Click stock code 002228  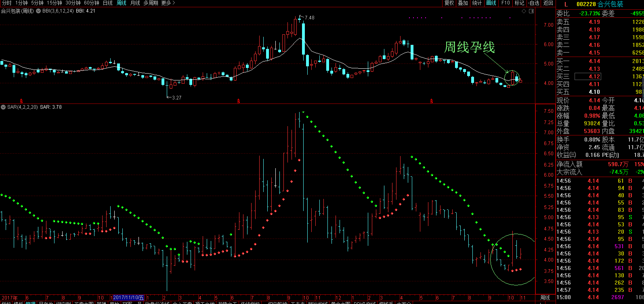[586, 4]
